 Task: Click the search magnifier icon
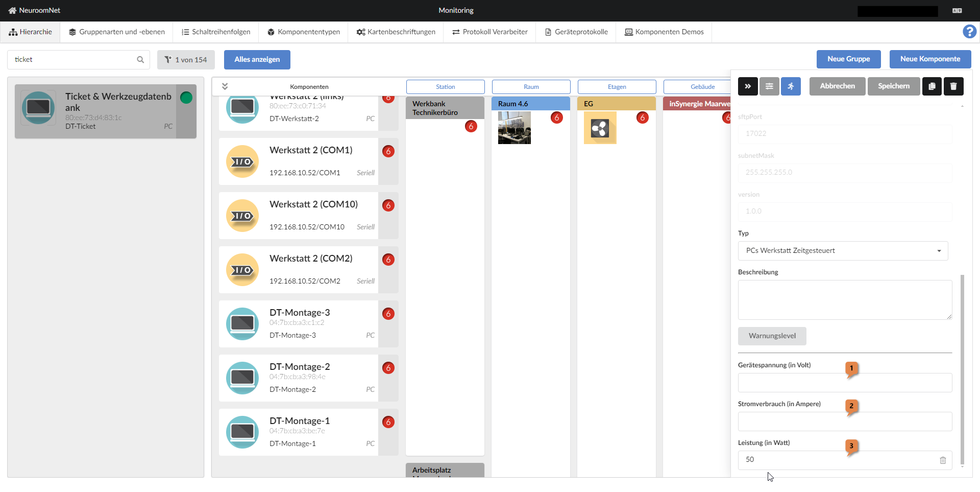(x=140, y=60)
